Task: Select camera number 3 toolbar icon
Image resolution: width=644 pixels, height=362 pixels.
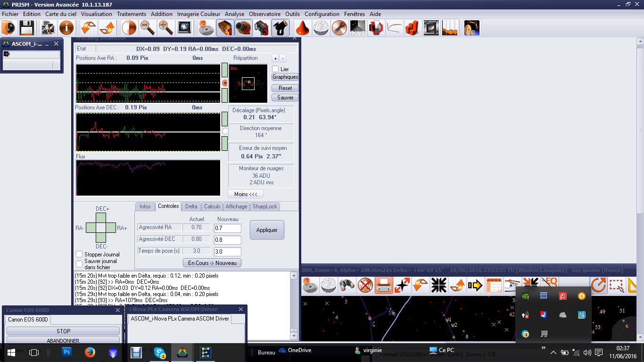Action: coord(261,28)
